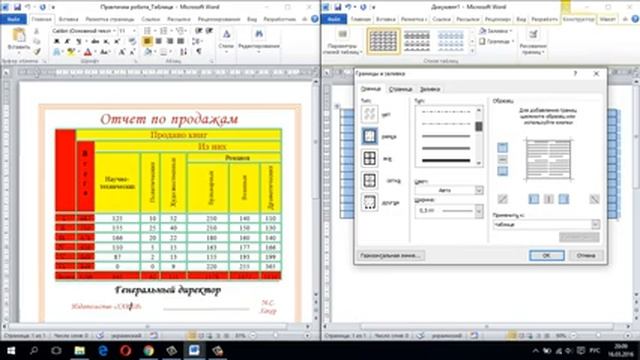
Task: Toggle Show paragraph marks pilcrow icon
Action: [x=199, y=52]
